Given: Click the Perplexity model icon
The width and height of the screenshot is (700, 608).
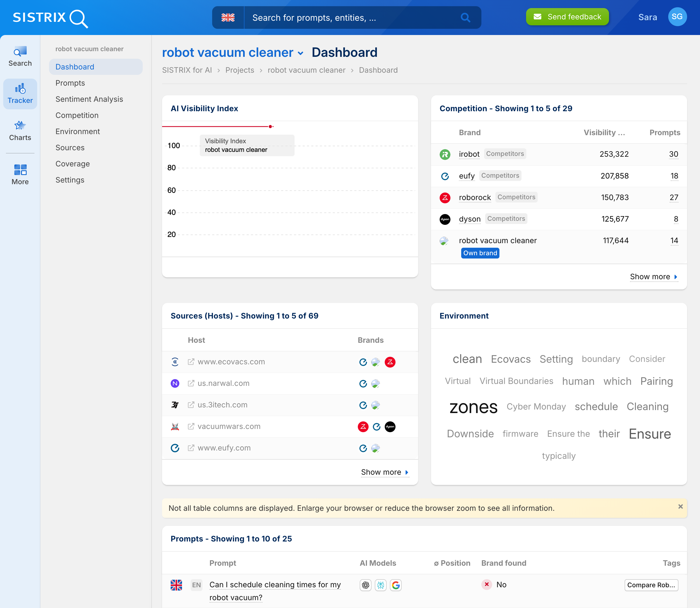Looking at the screenshot, I should pyautogui.click(x=381, y=585).
